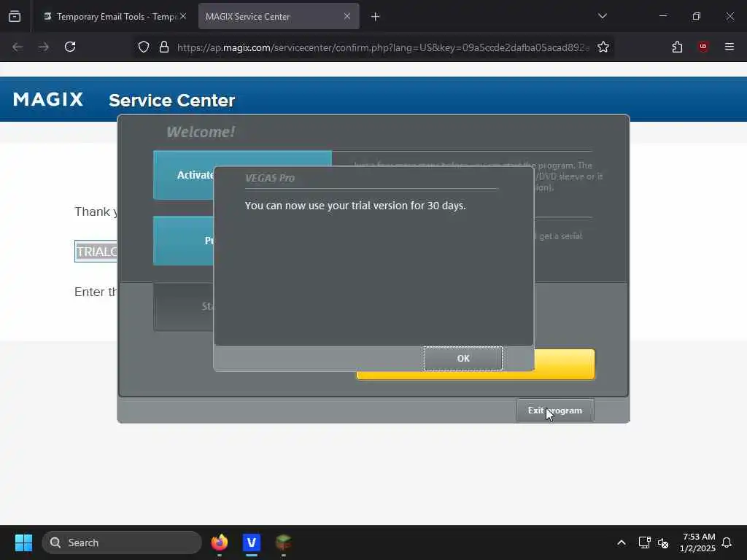The image size is (747, 560).
Task: Open a new browser tab
Action: [376, 17]
